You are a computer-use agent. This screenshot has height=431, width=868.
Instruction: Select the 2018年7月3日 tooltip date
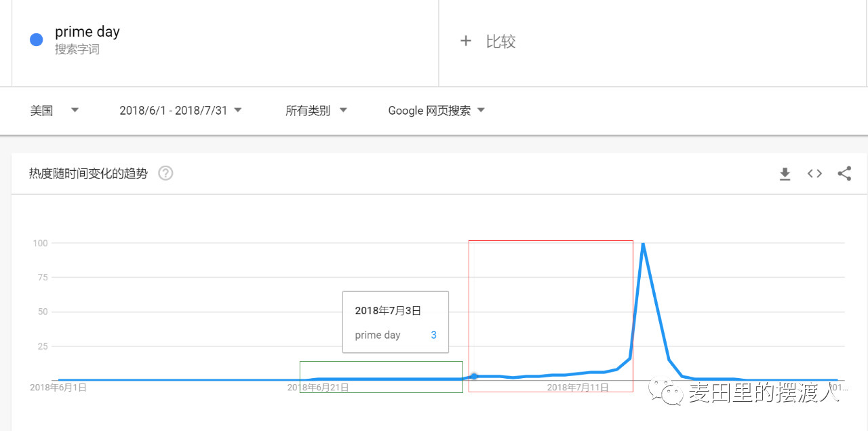388,310
